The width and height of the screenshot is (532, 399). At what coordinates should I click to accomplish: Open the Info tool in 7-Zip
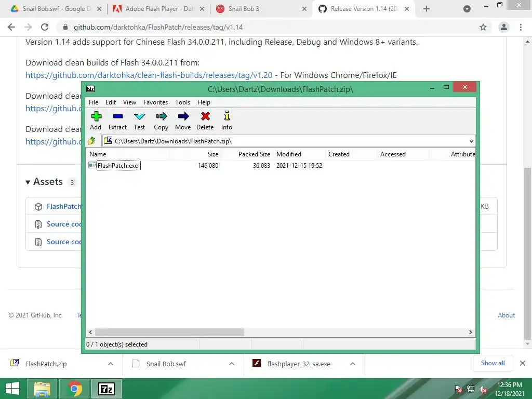coord(227,121)
